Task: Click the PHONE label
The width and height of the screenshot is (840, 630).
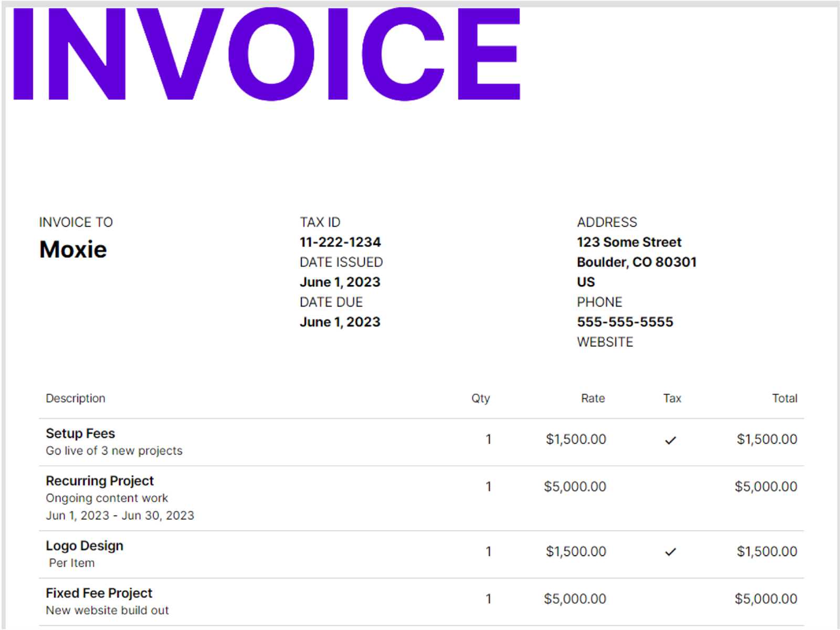Action: [600, 302]
